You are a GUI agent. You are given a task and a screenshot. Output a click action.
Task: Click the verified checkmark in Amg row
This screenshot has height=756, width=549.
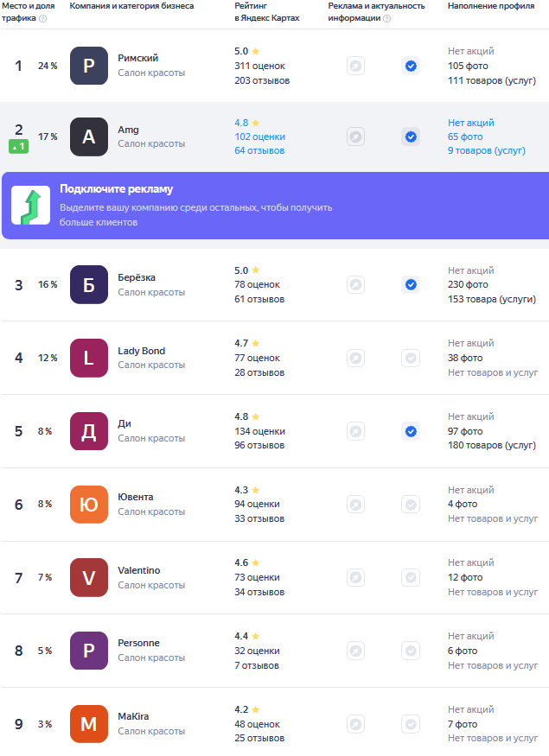[411, 137]
